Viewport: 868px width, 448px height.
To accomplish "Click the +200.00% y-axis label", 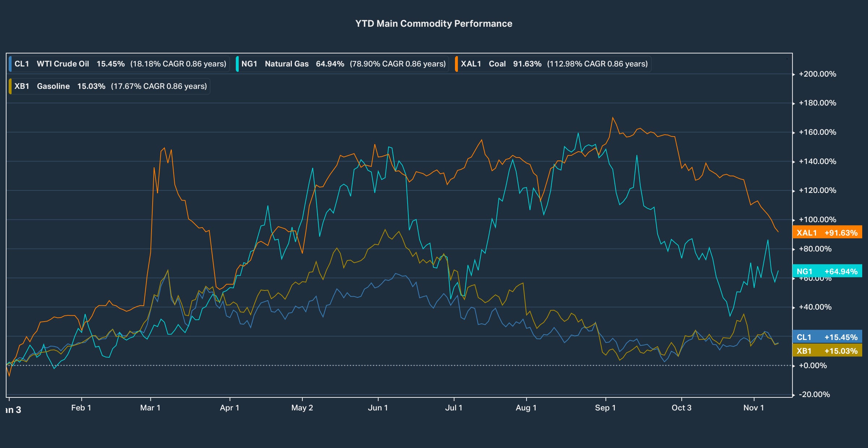I will click(817, 74).
